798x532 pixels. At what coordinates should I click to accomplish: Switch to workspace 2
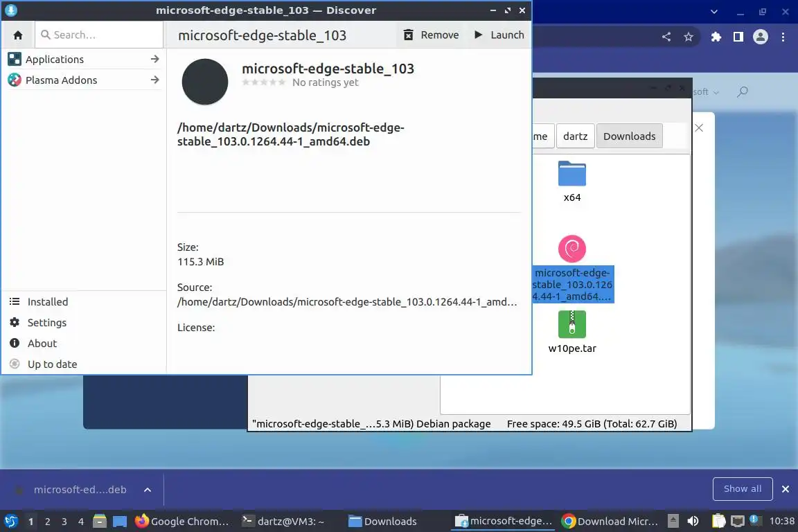pos(48,522)
